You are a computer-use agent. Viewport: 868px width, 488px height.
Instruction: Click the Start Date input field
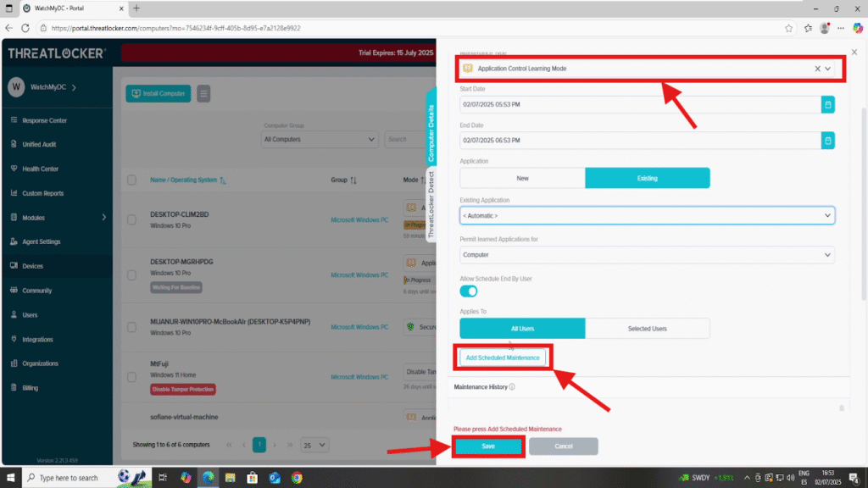pos(640,104)
